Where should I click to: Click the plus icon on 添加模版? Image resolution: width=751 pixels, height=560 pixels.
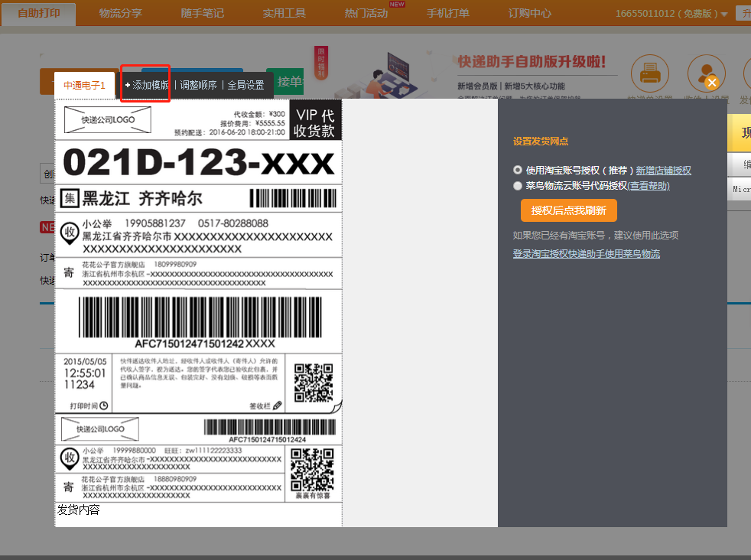coord(128,85)
